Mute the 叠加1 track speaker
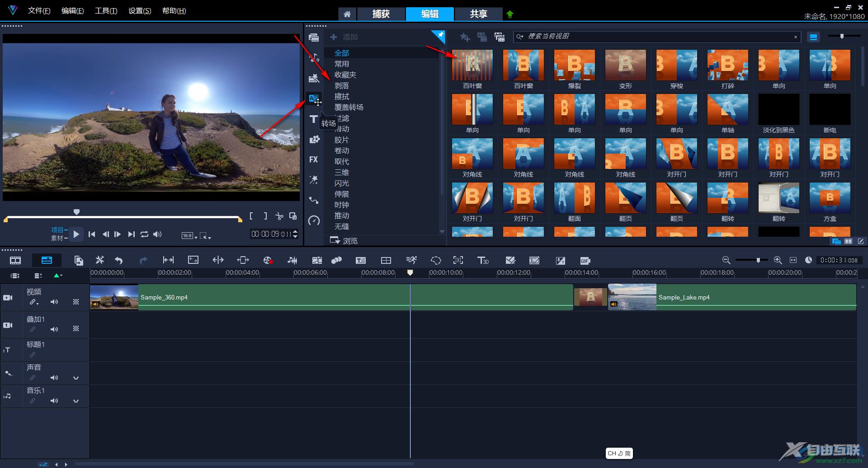The width and height of the screenshot is (868, 468). point(54,329)
